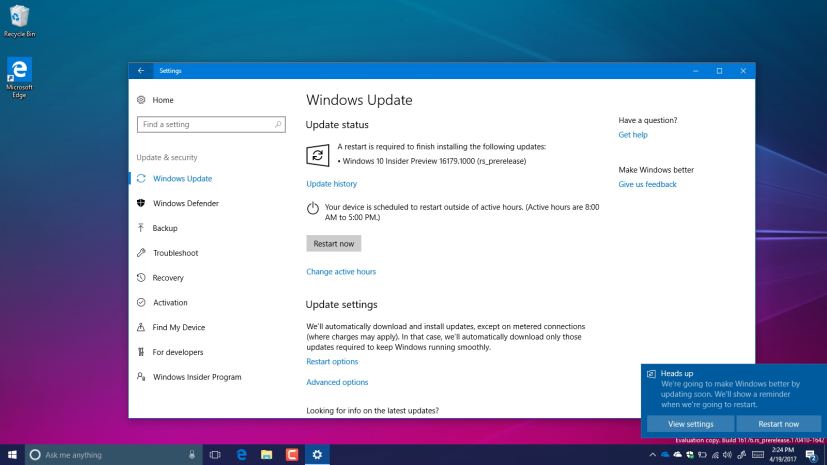Launch Edge from the taskbar
The width and height of the screenshot is (827, 465).
pyautogui.click(x=242, y=454)
